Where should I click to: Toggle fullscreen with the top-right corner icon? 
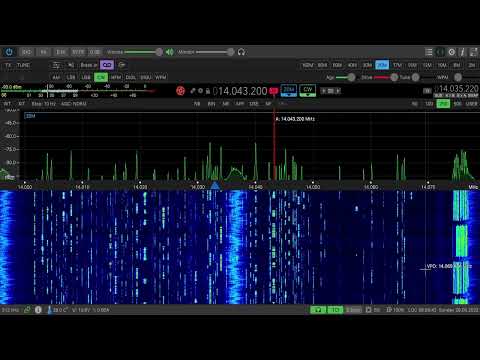pos(474,52)
